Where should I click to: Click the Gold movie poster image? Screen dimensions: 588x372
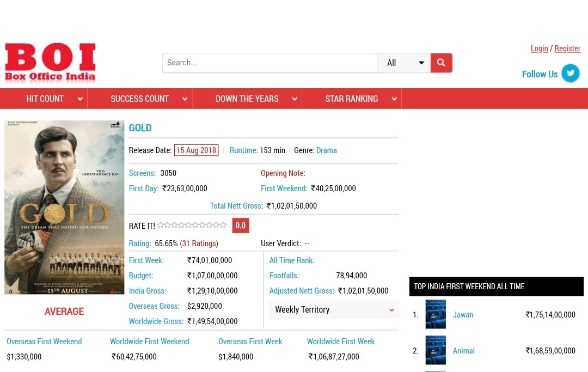click(64, 207)
